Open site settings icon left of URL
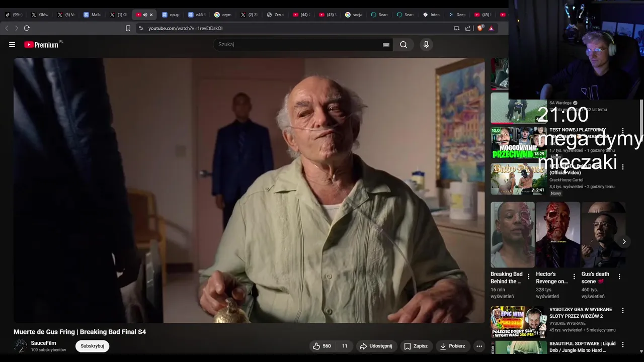 coord(141,28)
